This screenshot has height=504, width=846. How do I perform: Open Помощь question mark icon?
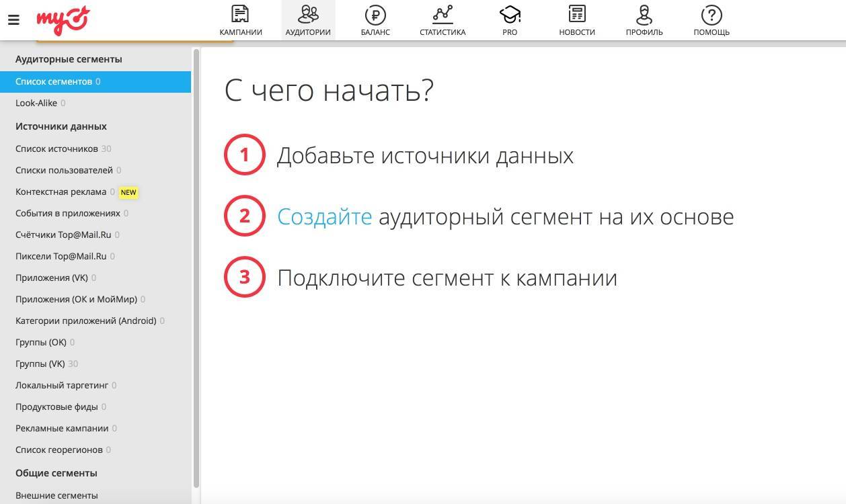(712, 14)
